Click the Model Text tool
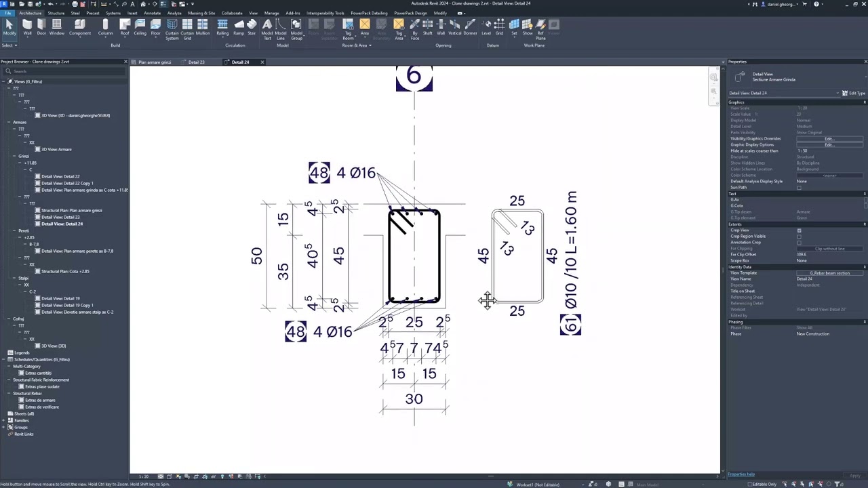The image size is (868, 488). click(x=267, y=29)
